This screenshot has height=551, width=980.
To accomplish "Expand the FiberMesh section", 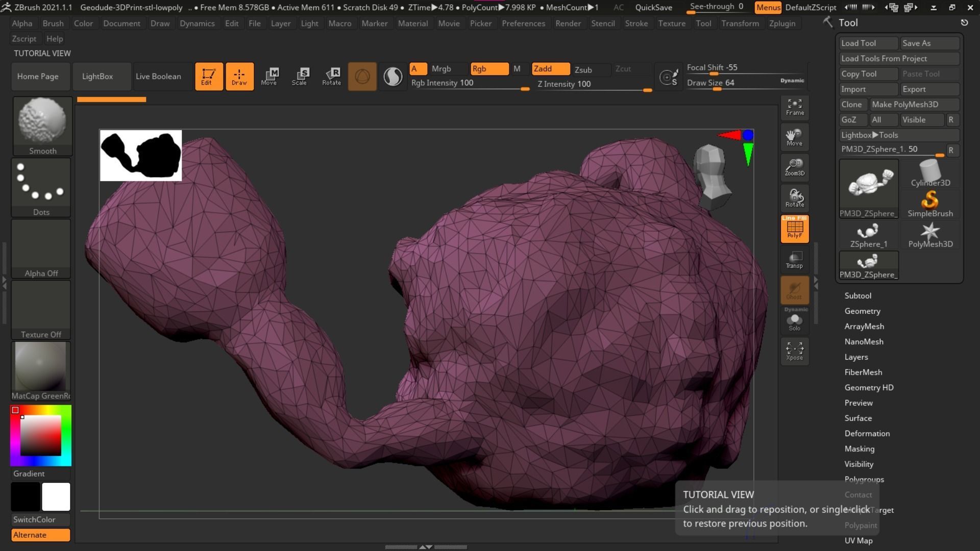I will pos(863,372).
